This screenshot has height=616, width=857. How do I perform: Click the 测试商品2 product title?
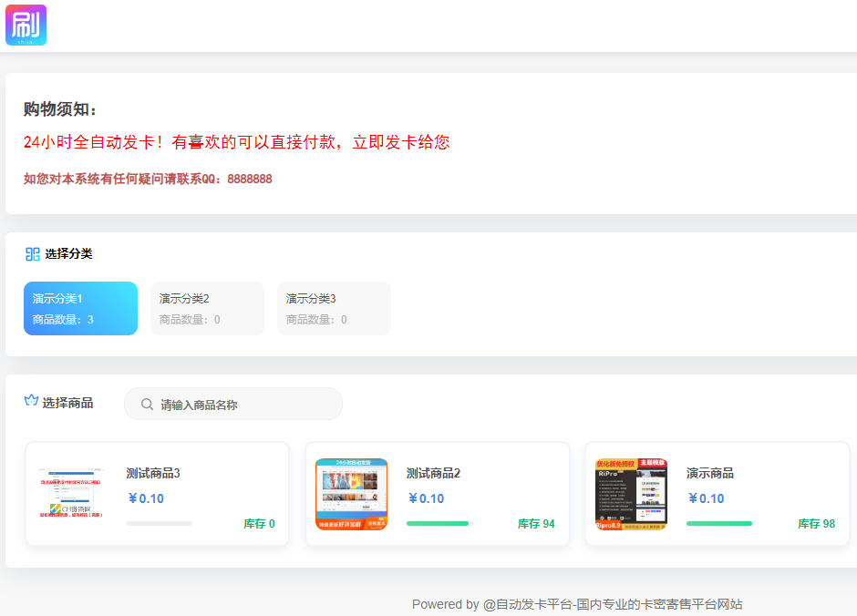(x=433, y=473)
